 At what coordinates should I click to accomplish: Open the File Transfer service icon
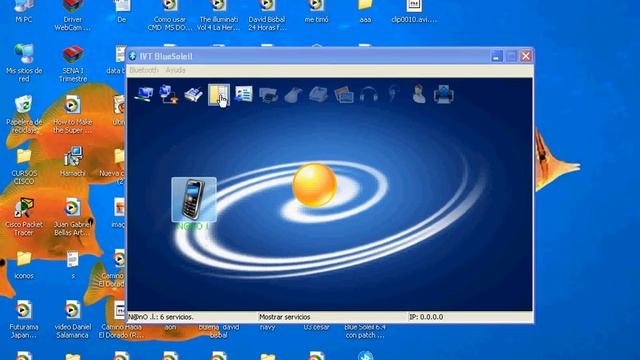[x=219, y=95]
